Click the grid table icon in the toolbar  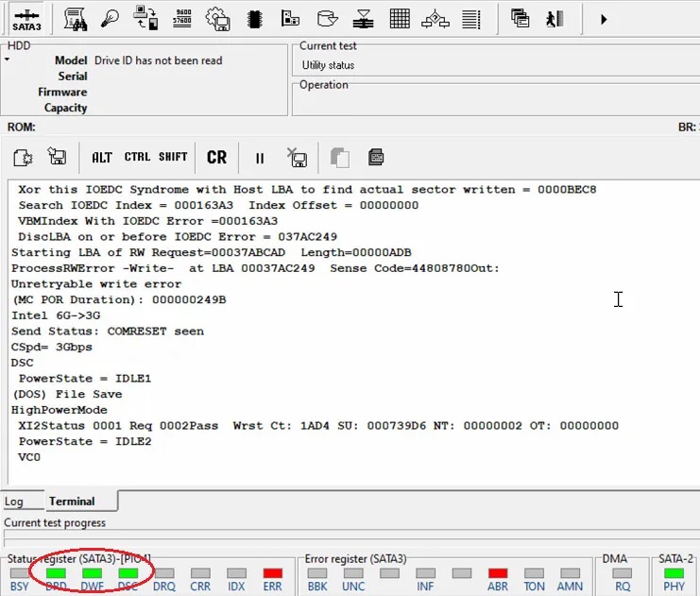400,18
